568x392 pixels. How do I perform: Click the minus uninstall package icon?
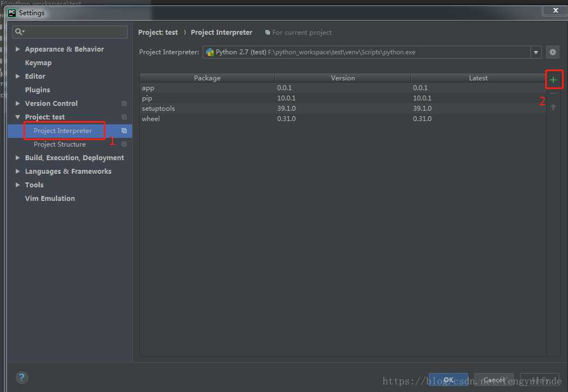tap(553, 93)
